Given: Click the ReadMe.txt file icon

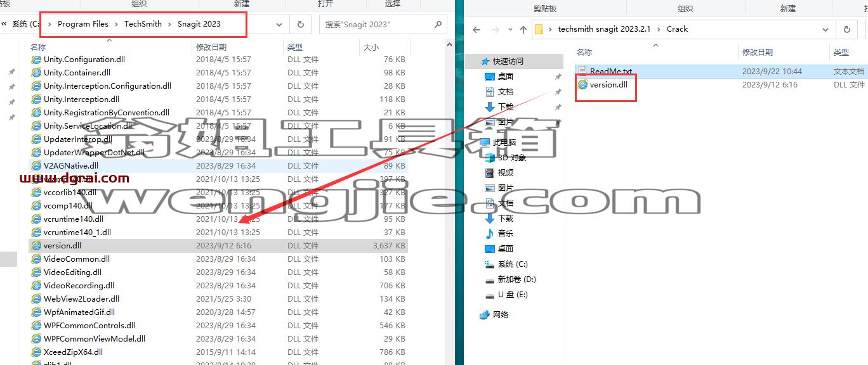Looking at the screenshot, I should point(582,72).
